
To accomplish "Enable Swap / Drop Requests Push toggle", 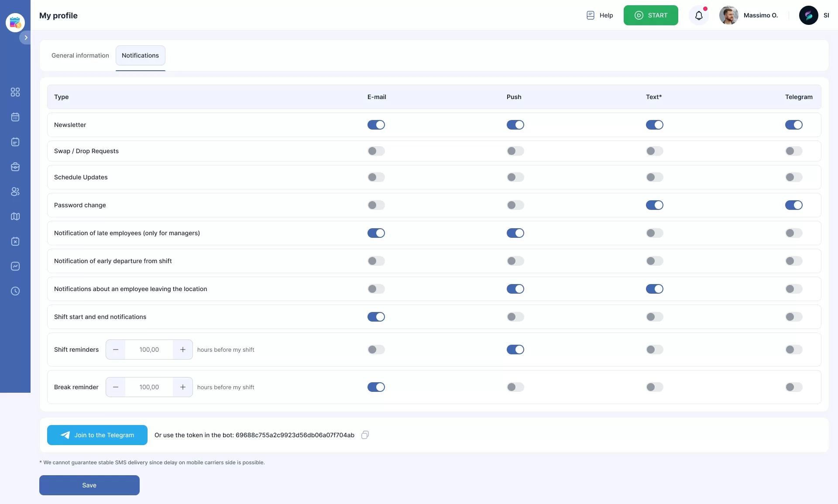I will tap(515, 151).
